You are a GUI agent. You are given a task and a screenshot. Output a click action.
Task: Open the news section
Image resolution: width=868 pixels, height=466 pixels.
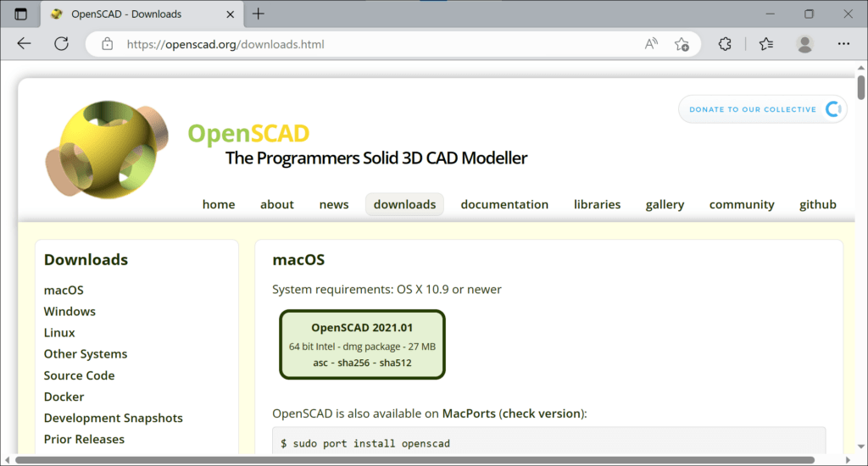coord(334,204)
